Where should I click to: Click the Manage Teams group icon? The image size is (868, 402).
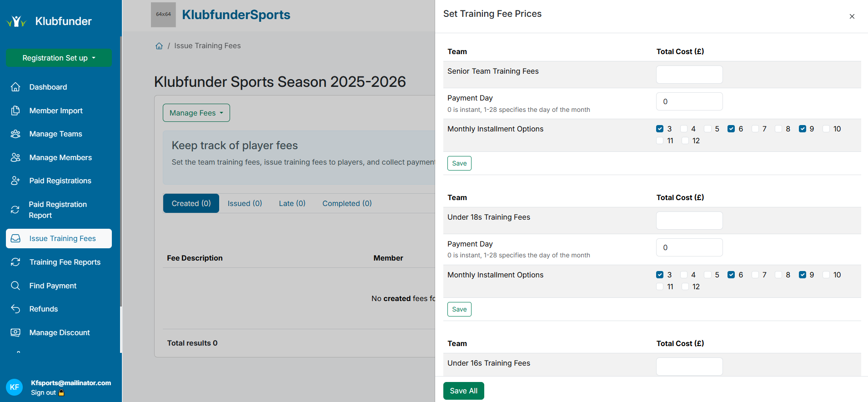pos(15,134)
